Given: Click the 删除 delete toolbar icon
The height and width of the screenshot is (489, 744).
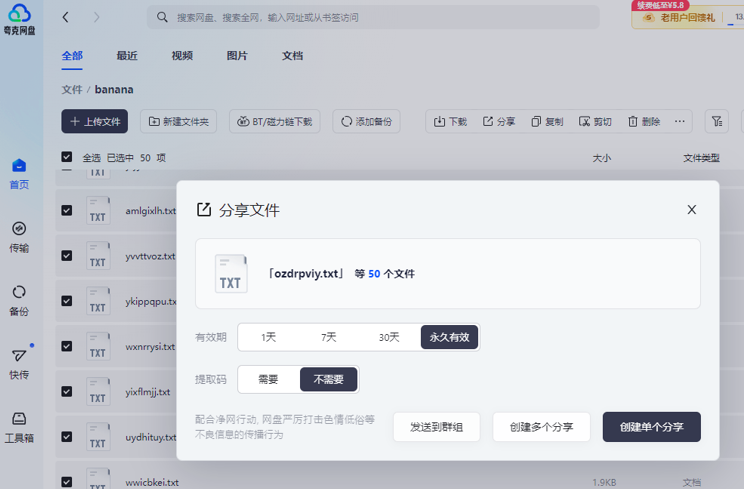Looking at the screenshot, I should point(644,122).
